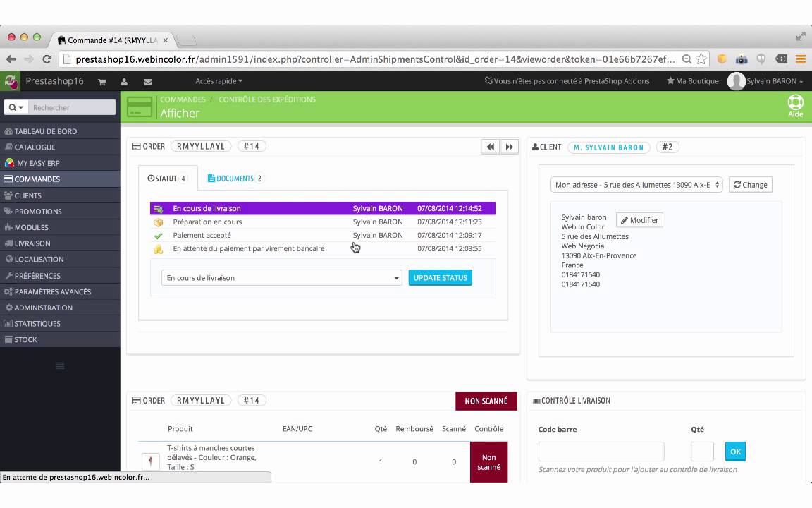The image size is (812, 508).
Task: Focus the Qté input field
Action: (x=702, y=452)
